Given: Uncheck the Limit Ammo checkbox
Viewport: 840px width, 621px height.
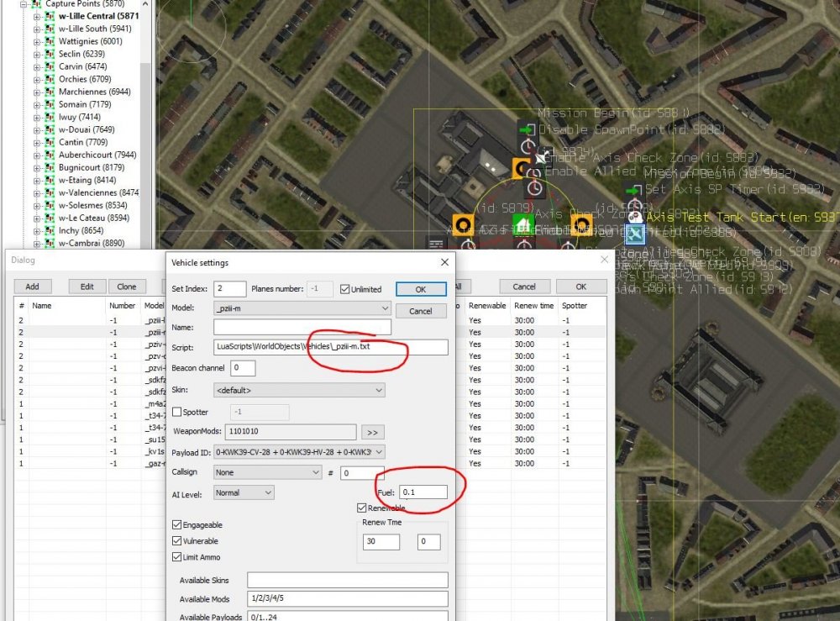Looking at the screenshot, I should (177, 557).
